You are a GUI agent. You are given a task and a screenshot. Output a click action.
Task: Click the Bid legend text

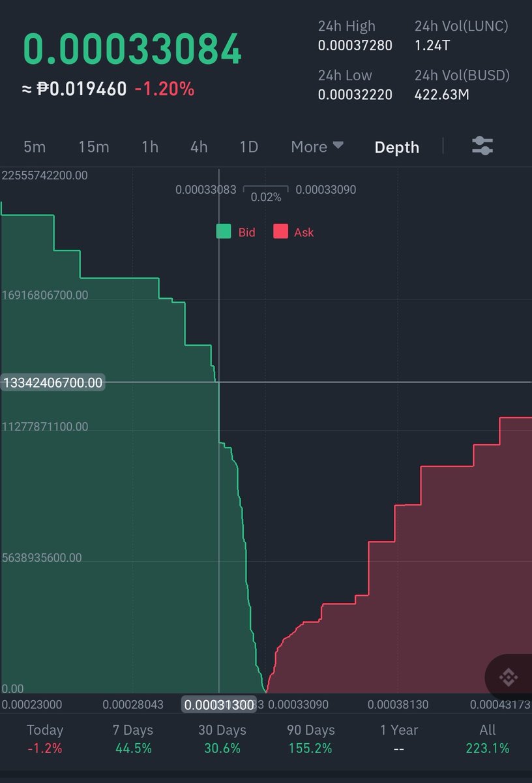coord(247,232)
